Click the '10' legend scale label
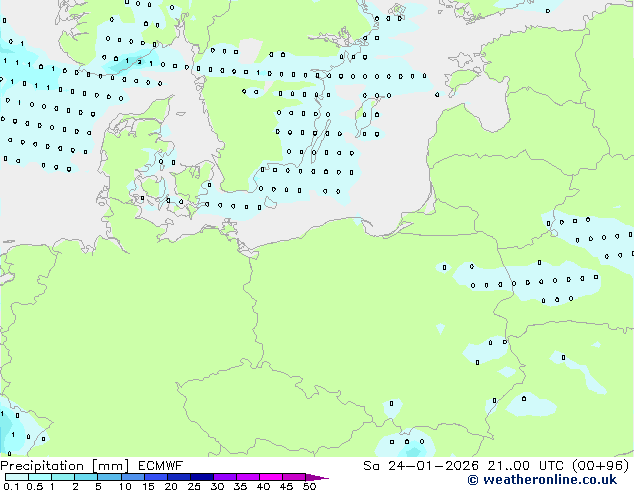 coord(125,486)
